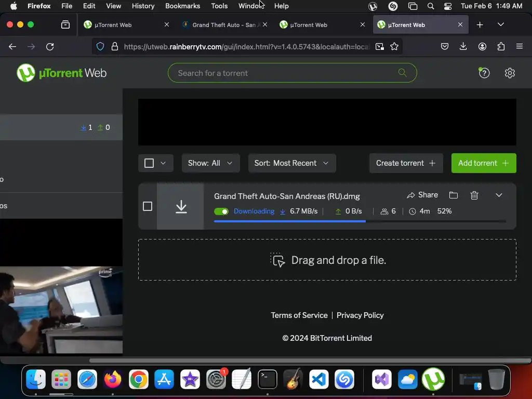The image size is (532, 399).
Task: Click the green Add torrent button
Action: tap(484, 163)
